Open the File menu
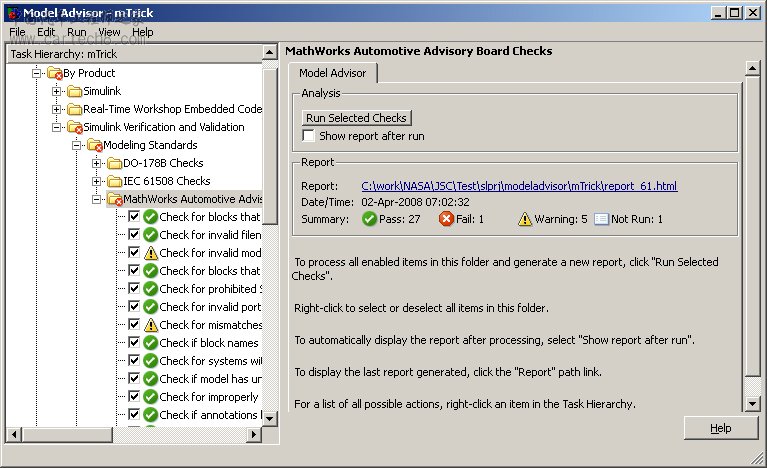 17,32
